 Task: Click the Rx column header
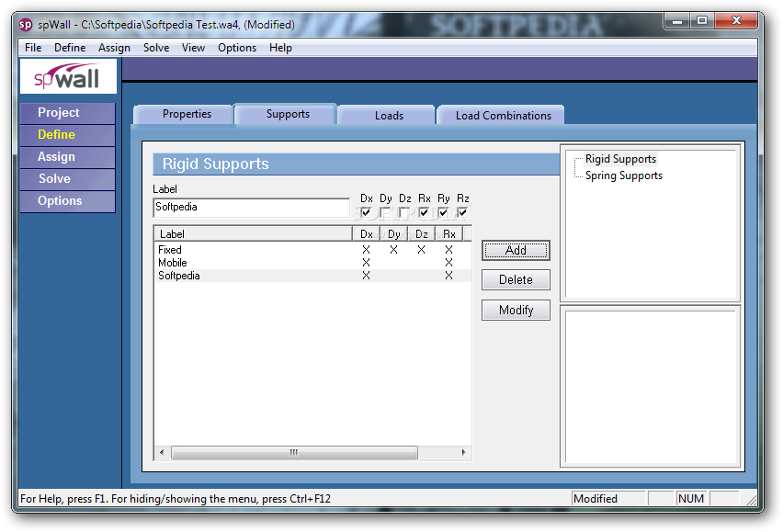click(x=448, y=234)
